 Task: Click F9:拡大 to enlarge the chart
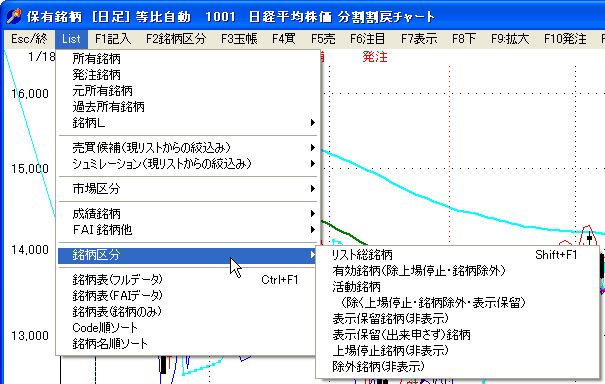(x=510, y=39)
